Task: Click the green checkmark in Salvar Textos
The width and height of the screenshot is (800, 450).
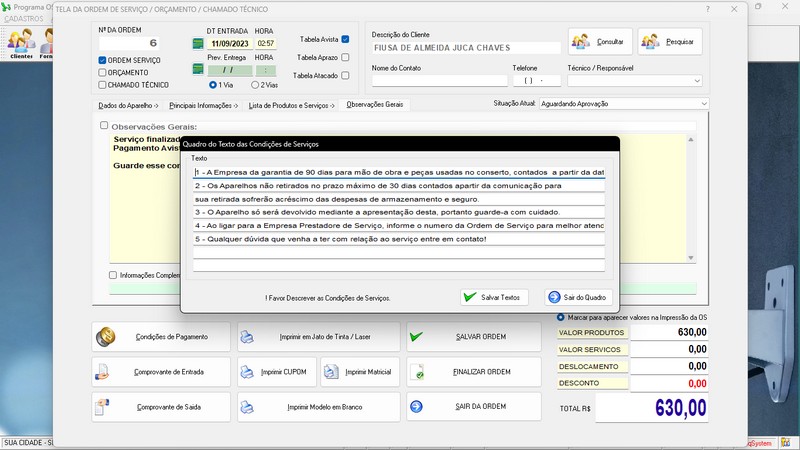Action: click(x=470, y=297)
